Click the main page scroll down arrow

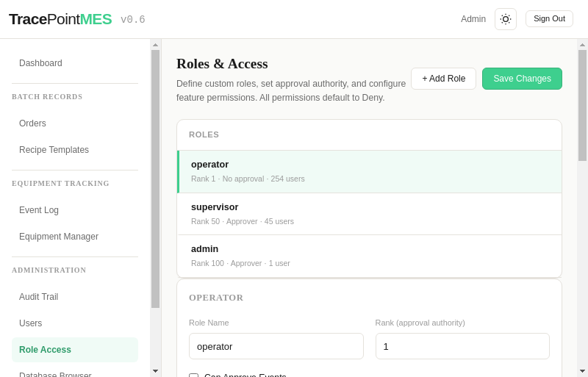582,371
